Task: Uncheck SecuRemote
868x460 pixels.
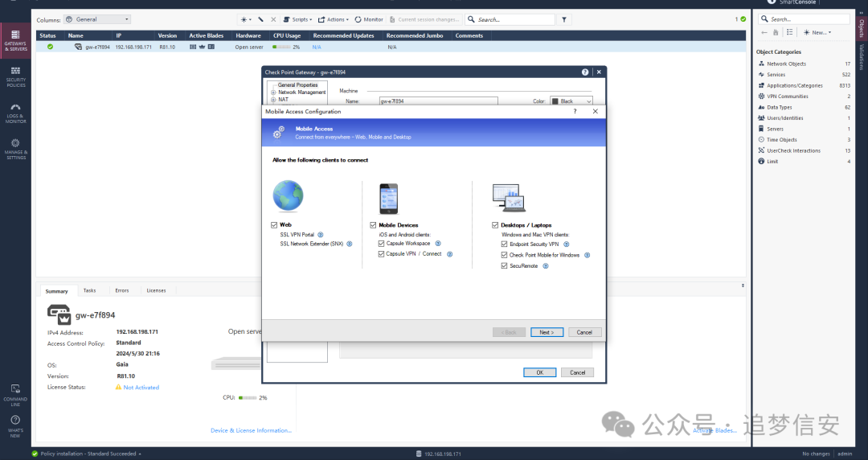Action: (504, 266)
